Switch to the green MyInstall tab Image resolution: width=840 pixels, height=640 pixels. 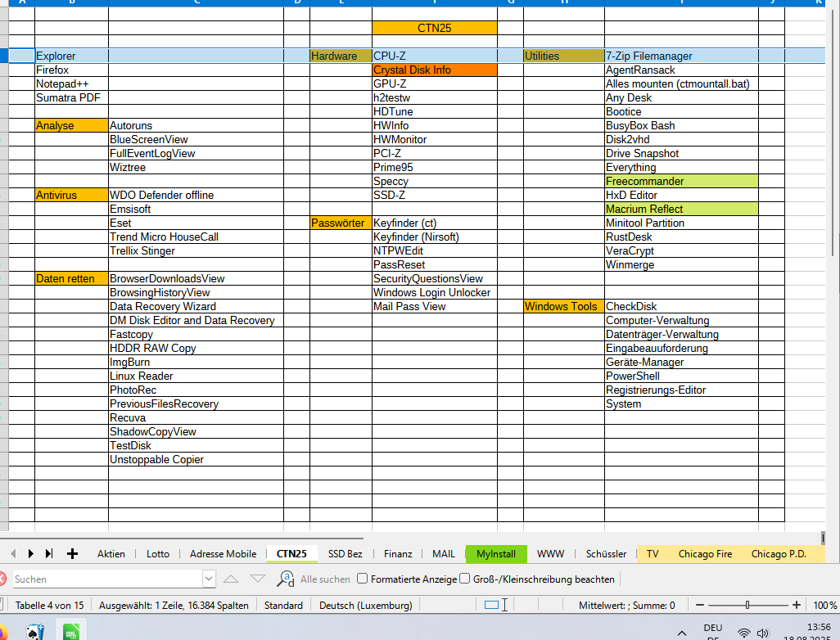point(496,554)
